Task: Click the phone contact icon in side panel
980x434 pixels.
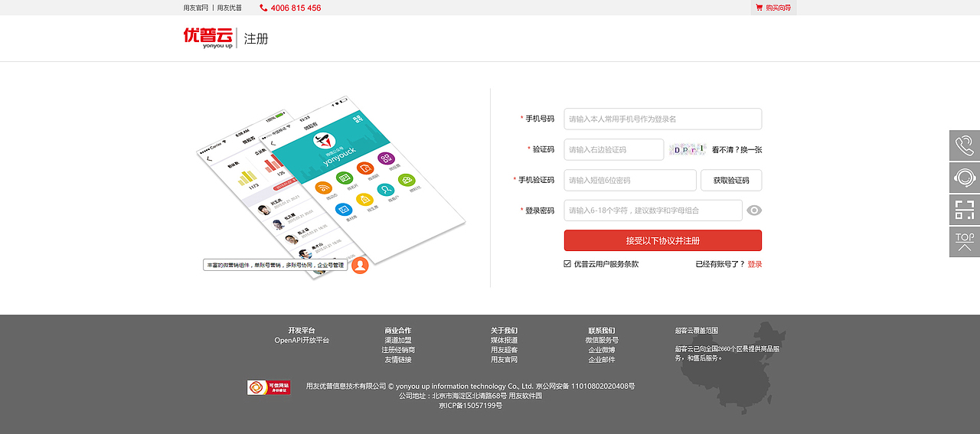Action: 965,145
